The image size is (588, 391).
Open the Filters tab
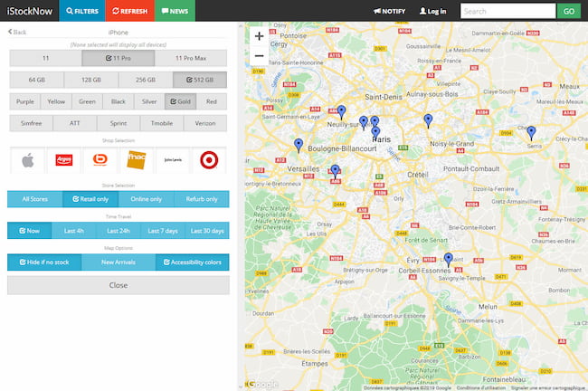[82, 11]
